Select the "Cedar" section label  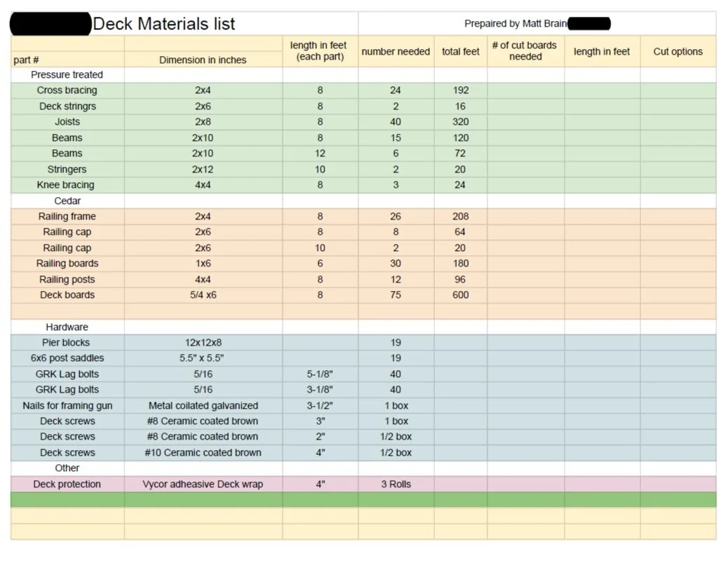[x=67, y=201]
